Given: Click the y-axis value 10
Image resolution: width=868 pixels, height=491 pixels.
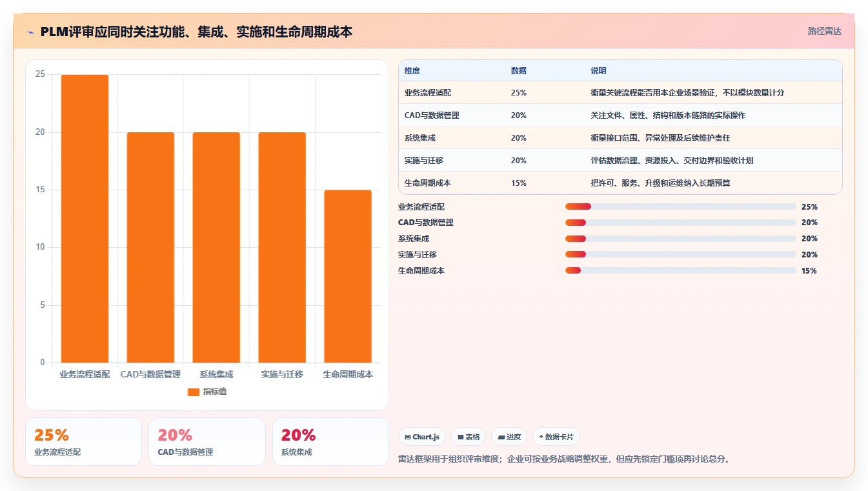Looking at the screenshot, I should (x=40, y=247).
